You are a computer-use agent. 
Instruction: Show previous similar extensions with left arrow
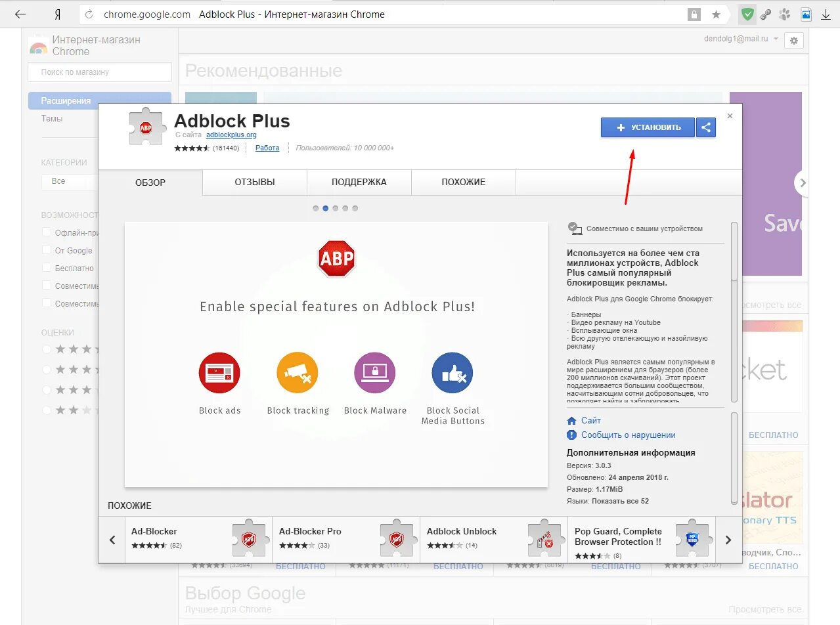tap(112, 540)
